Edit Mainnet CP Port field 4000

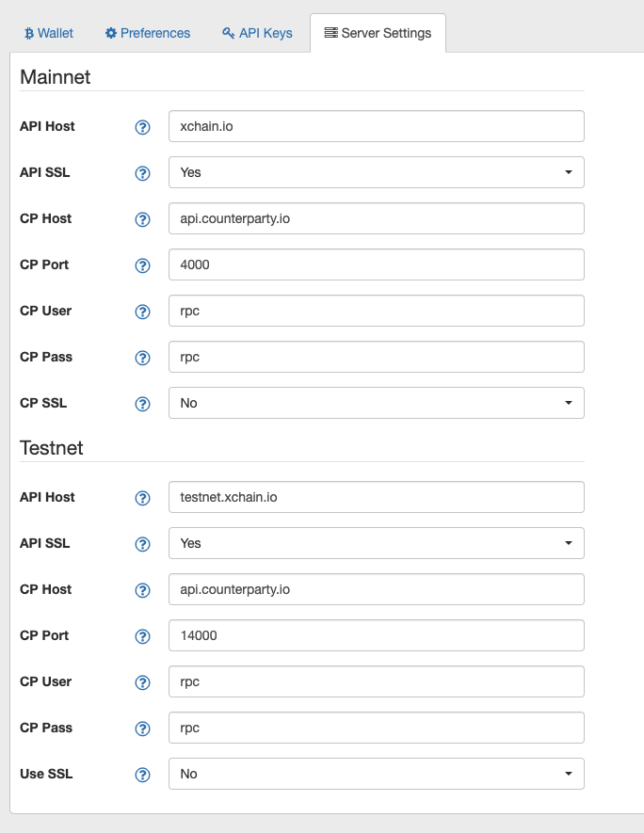coord(377,264)
